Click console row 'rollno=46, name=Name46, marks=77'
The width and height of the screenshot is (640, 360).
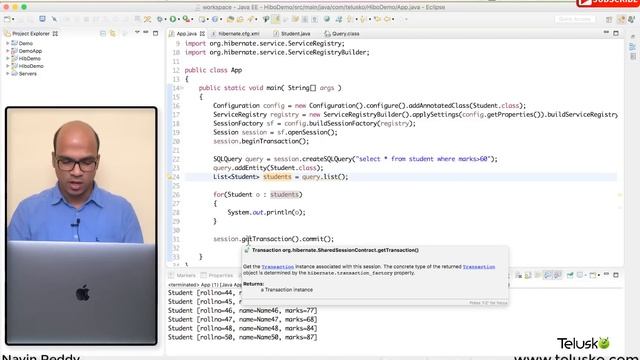click(x=242, y=311)
